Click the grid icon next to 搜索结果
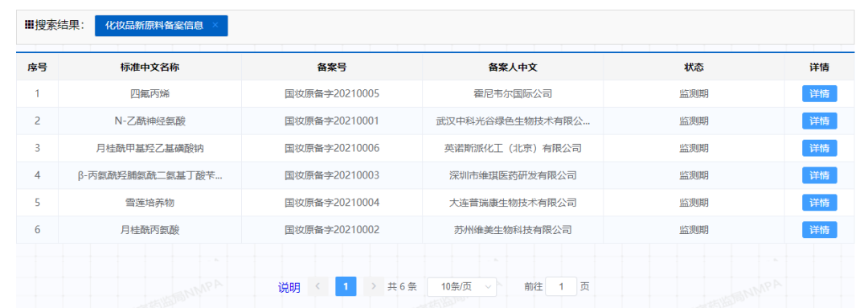The height and width of the screenshot is (308, 868). coord(30,25)
